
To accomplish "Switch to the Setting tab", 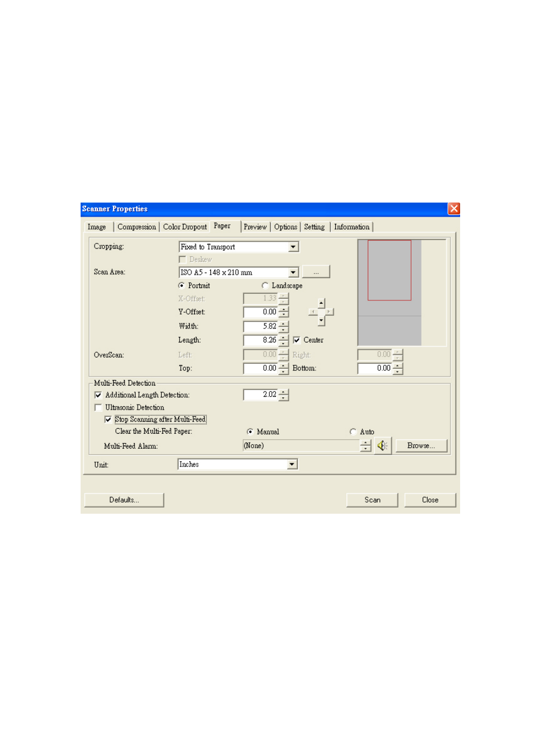I will (315, 227).
